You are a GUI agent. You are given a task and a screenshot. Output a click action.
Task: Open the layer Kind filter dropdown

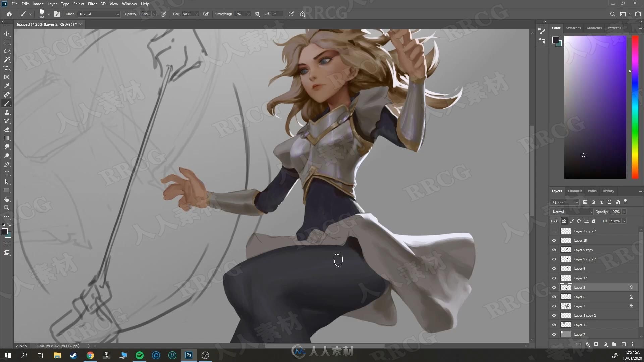click(565, 202)
